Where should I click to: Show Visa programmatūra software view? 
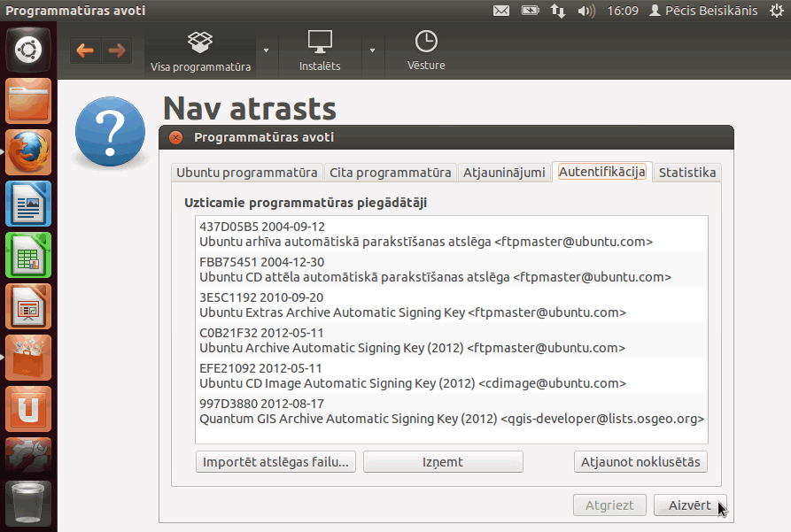[x=200, y=51]
